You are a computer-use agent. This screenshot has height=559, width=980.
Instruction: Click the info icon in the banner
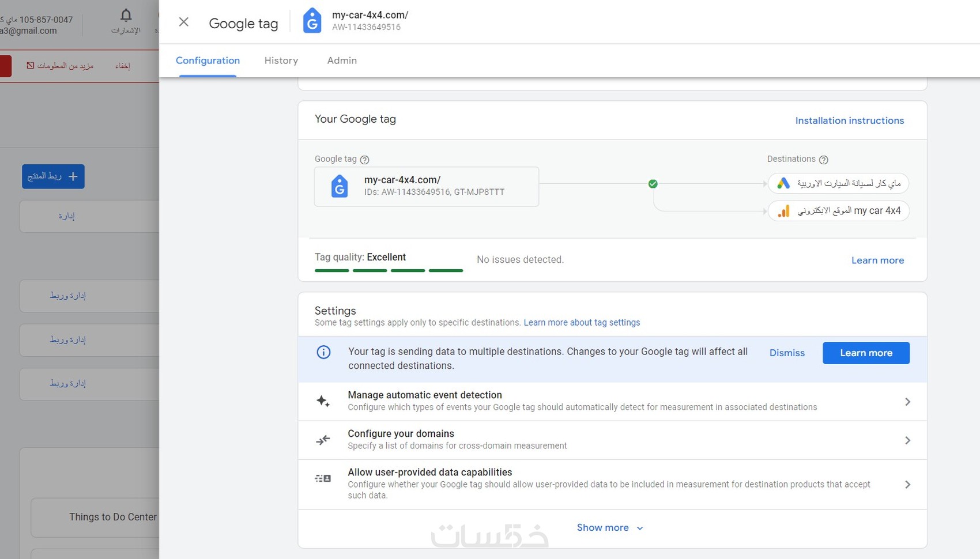324,352
